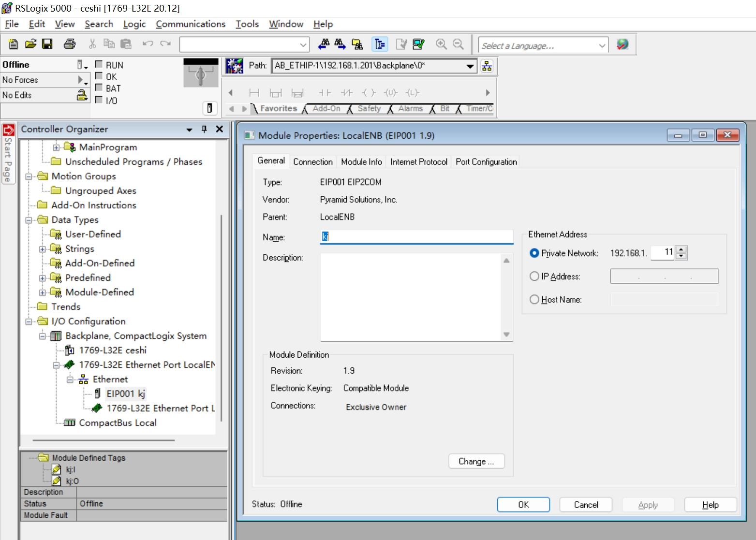The width and height of the screenshot is (756, 540).
Task: Click the Help button in dialog
Action: pos(711,505)
